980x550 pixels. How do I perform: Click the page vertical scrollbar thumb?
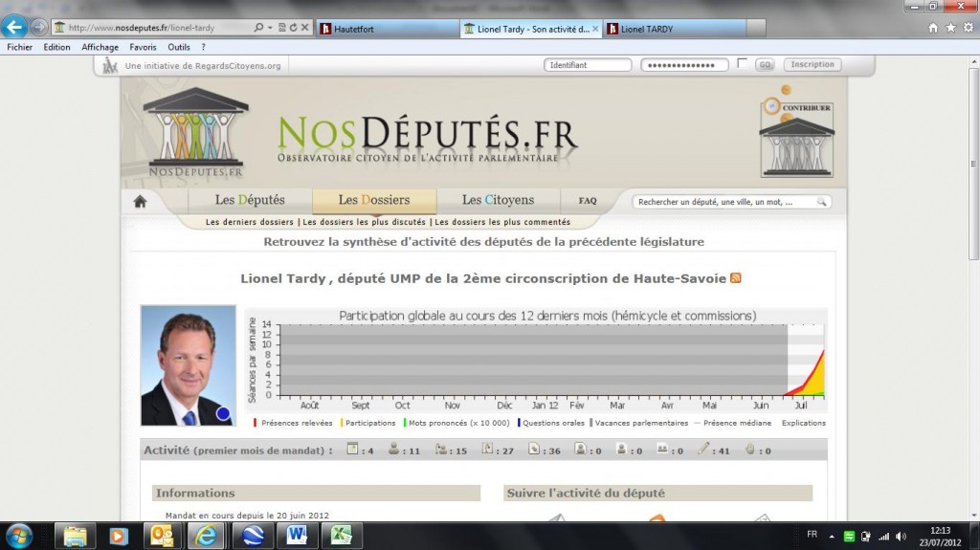pos(973,164)
